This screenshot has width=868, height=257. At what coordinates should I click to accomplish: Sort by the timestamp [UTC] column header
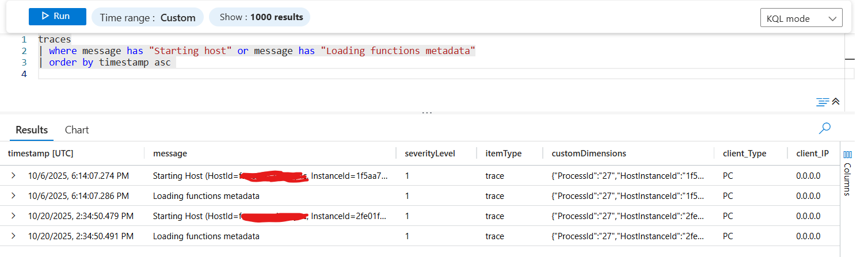pyautogui.click(x=40, y=154)
